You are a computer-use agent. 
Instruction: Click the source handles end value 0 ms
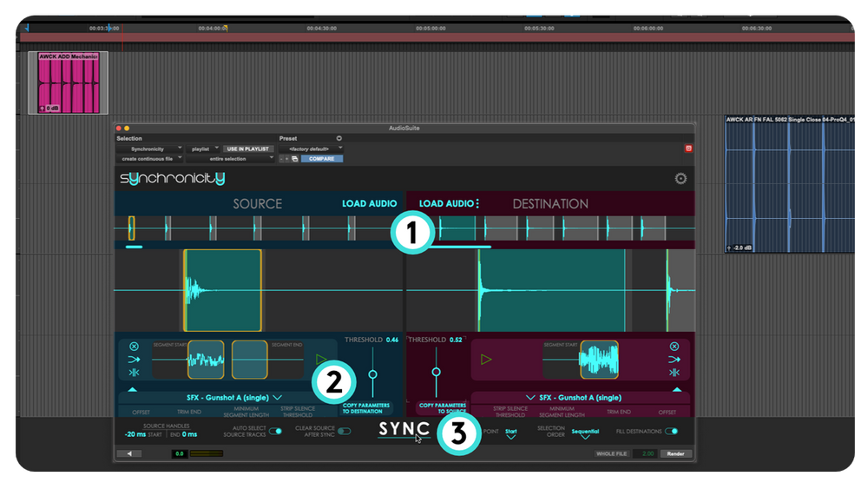click(x=189, y=434)
